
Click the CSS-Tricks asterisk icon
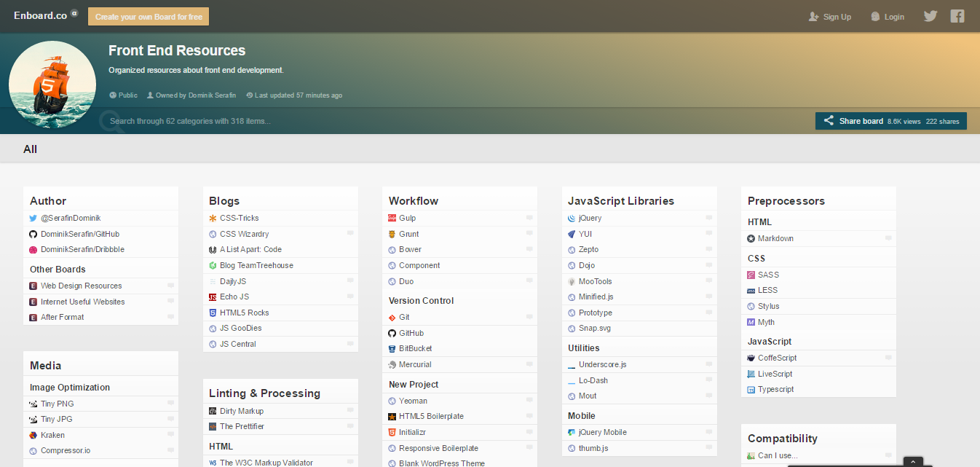click(213, 218)
